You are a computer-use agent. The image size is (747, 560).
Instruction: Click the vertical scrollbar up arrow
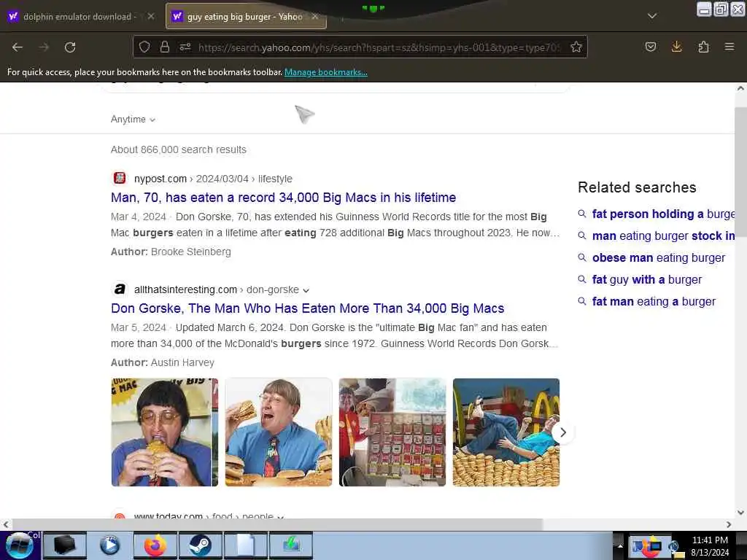(740, 88)
